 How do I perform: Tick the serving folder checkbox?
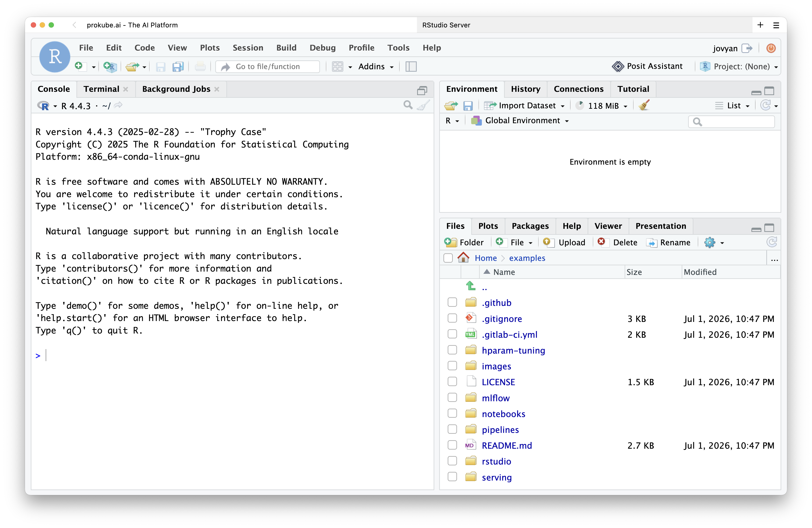point(452,477)
